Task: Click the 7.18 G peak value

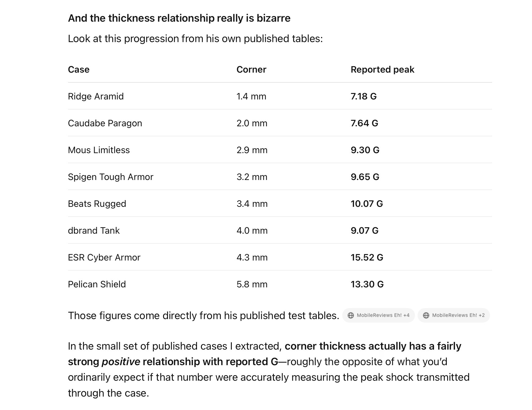Action: click(x=364, y=96)
